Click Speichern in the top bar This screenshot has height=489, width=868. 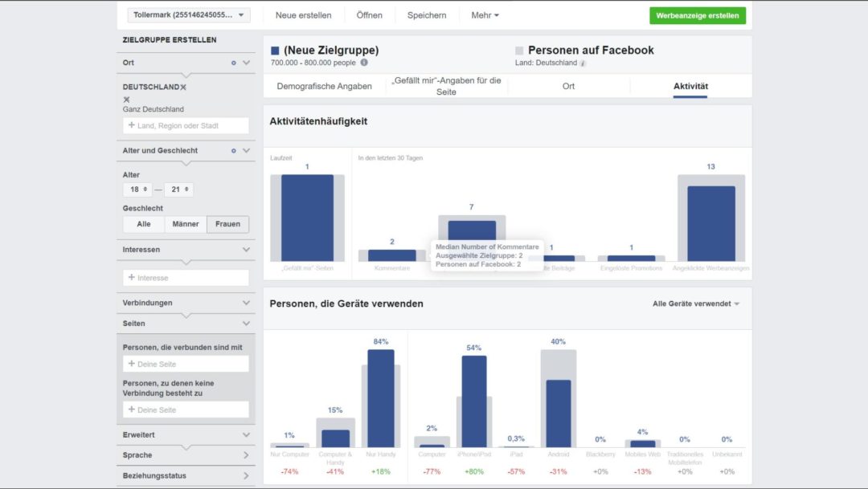point(426,15)
